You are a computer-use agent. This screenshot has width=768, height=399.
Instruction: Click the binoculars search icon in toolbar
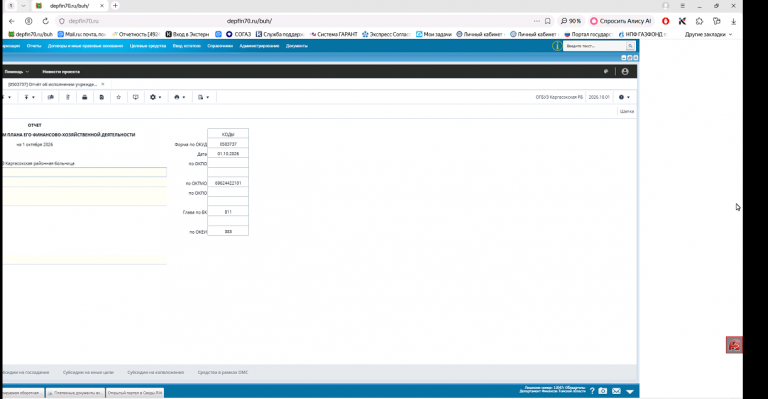click(x=50, y=97)
